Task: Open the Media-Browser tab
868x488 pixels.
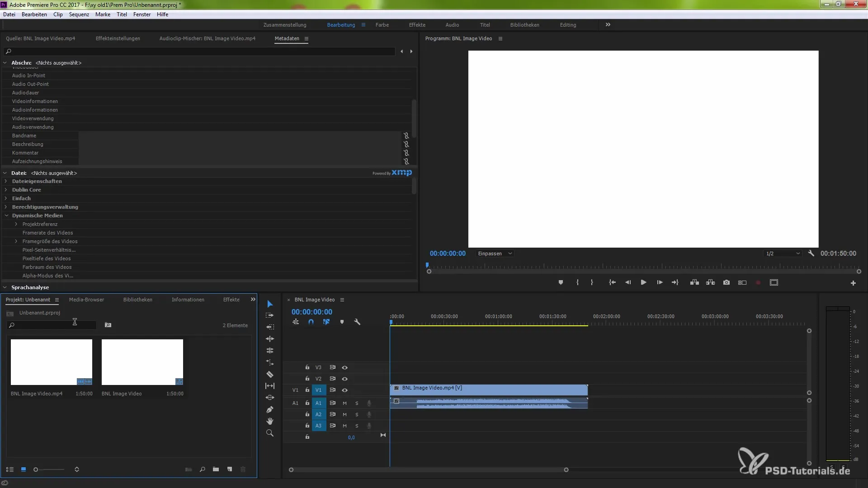Action: pos(86,300)
